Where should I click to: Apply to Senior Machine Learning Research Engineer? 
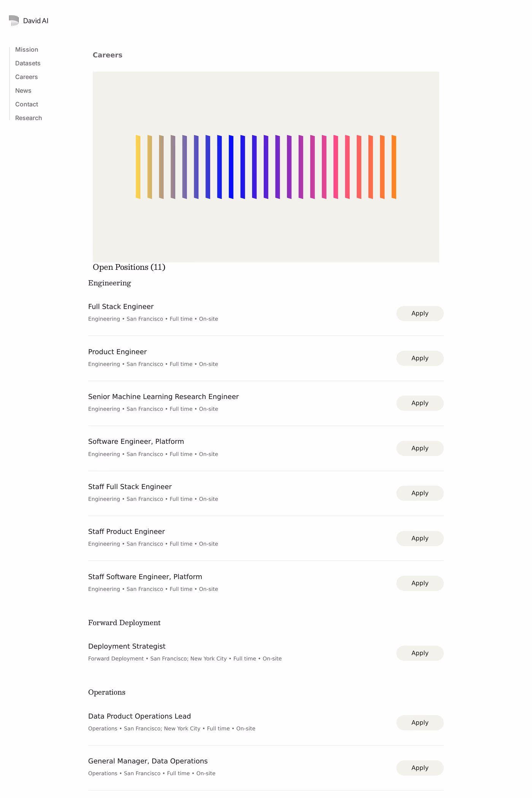(420, 403)
